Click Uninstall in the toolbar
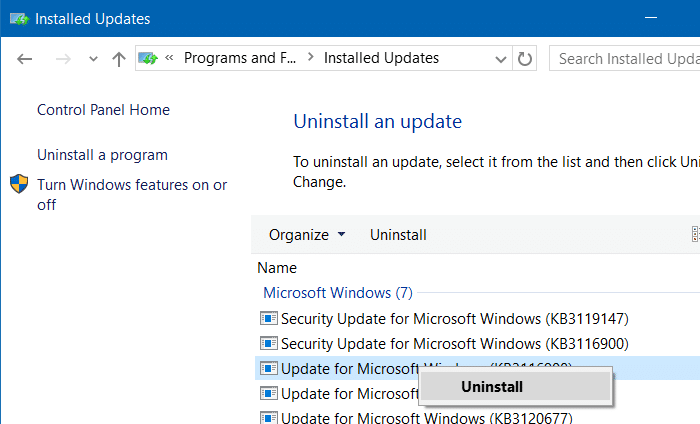The height and width of the screenshot is (424, 700). pyautogui.click(x=398, y=235)
